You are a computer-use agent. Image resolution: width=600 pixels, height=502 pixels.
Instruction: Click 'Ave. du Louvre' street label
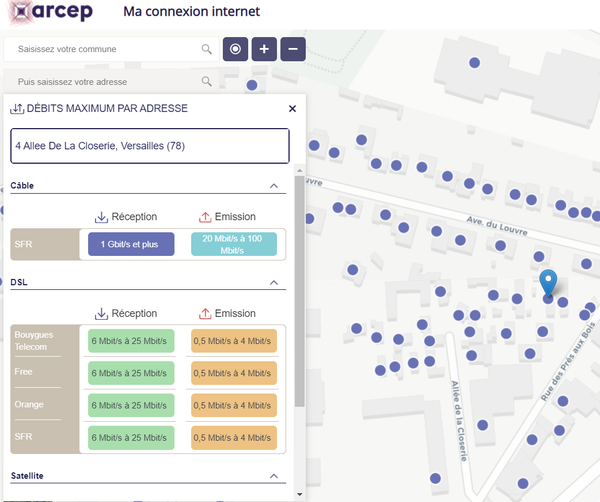coord(497,226)
